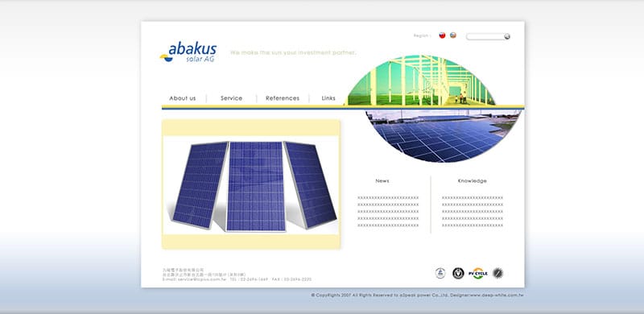This screenshot has width=644, height=314.
Task: Click the green steel structure photo
Action: click(x=421, y=81)
